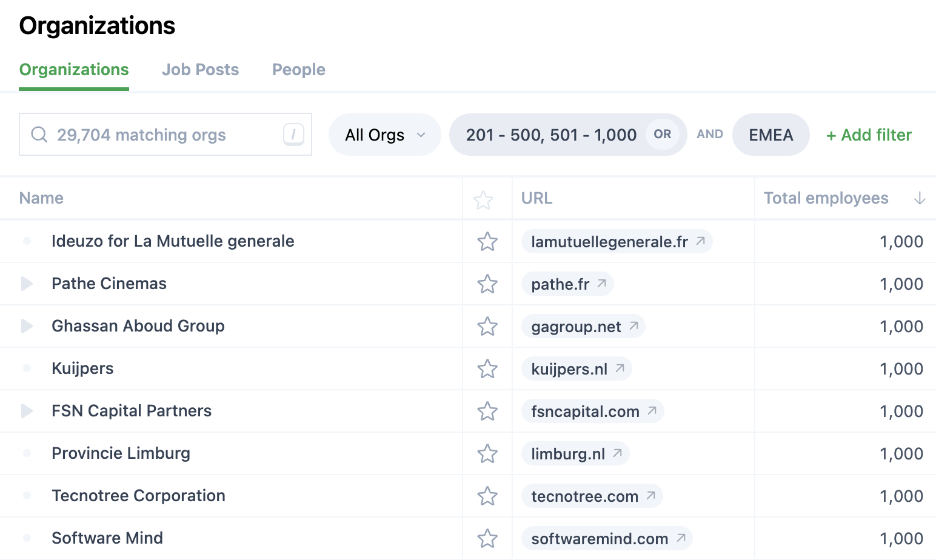Click the EMEA region filter chip
The height and width of the screenshot is (560, 936).
pos(771,135)
